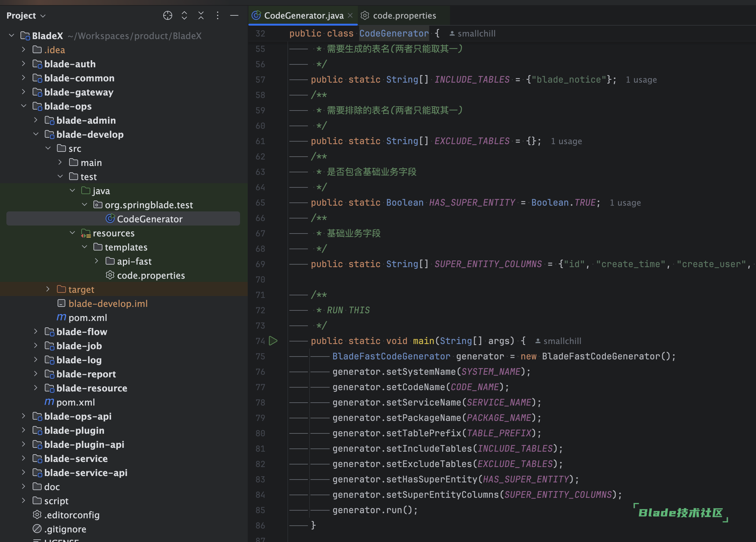Viewport: 756px width, 542px height.
Task: Expand the .idea folder
Action: pos(24,49)
